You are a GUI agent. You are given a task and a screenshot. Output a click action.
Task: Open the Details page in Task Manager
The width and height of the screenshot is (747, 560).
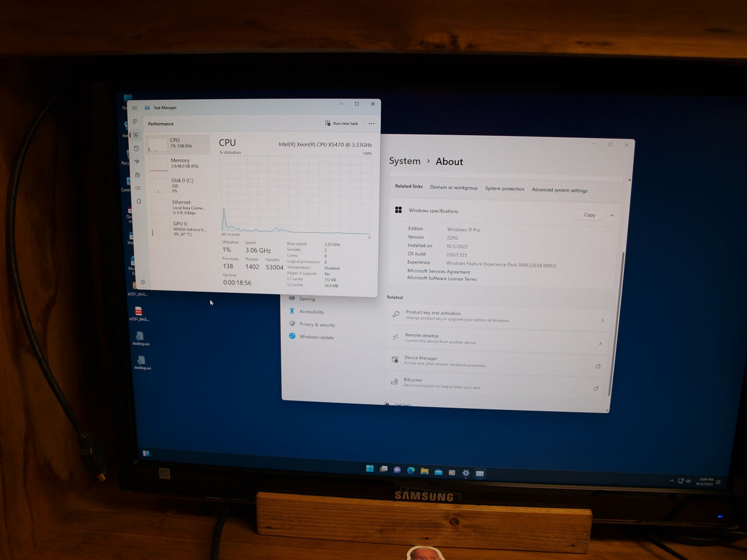(138, 188)
